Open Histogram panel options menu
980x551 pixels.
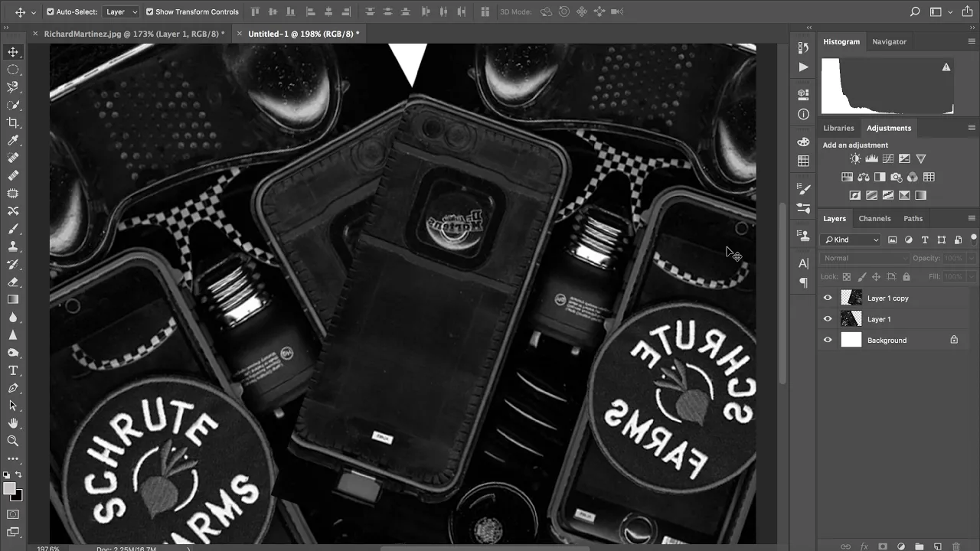coord(972,41)
